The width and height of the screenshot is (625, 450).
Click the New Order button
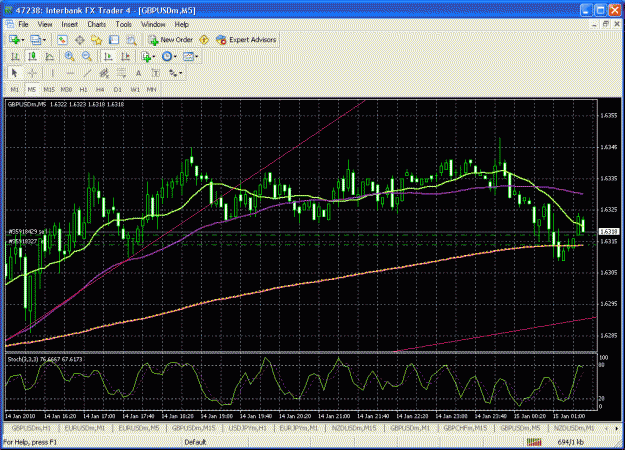click(170, 40)
